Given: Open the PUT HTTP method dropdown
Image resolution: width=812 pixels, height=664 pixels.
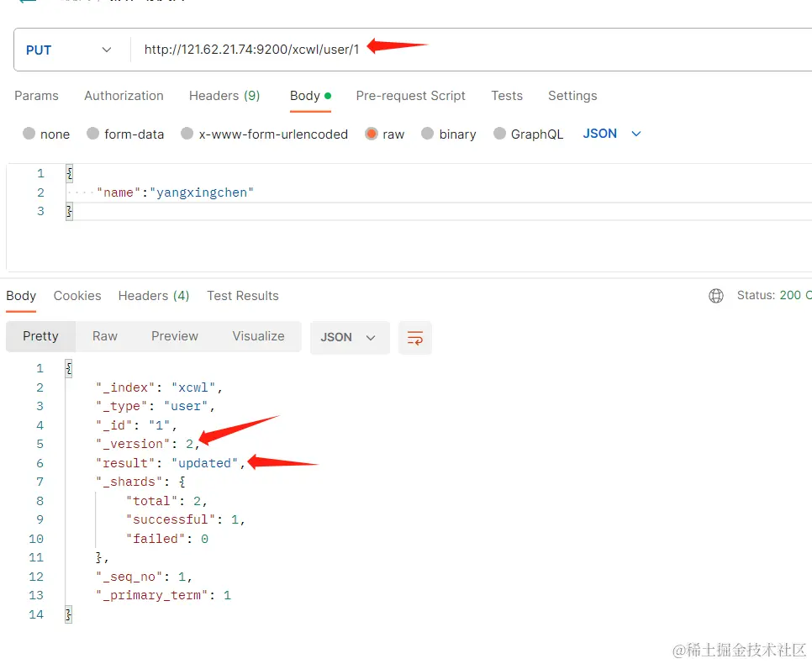Looking at the screenshot, I should tap(69, 50).
